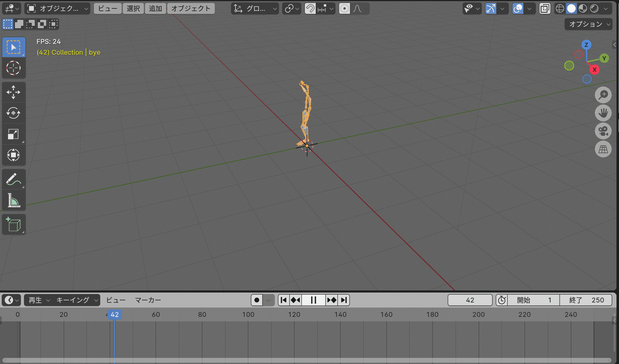Switch to wireframe viewport shading

point(560,8)
